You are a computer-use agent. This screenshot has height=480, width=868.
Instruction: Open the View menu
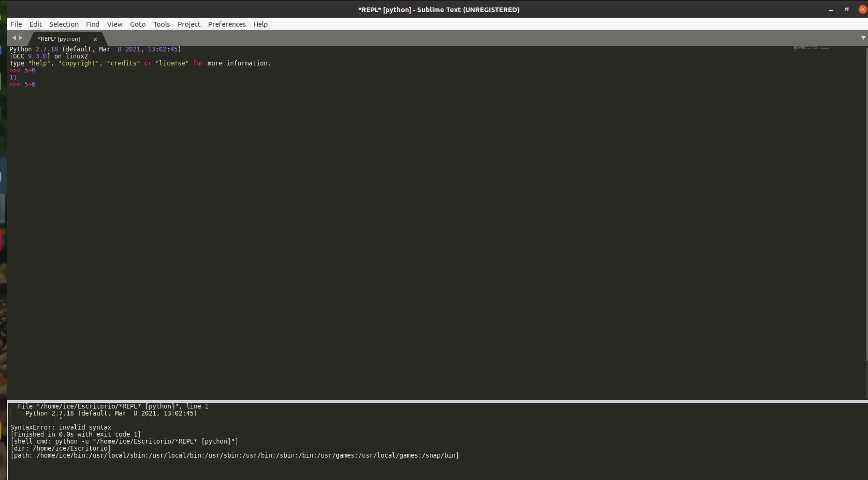tap(115, 24)
